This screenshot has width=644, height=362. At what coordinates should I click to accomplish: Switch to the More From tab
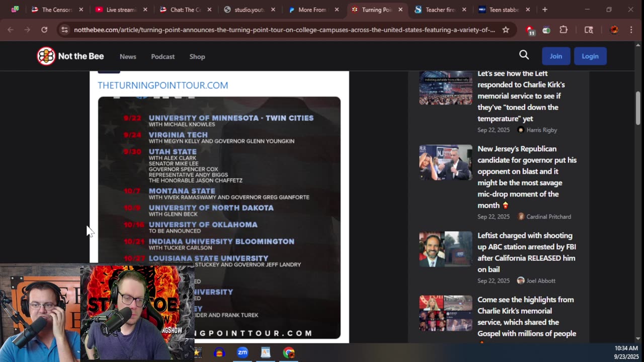coord(312,10)
